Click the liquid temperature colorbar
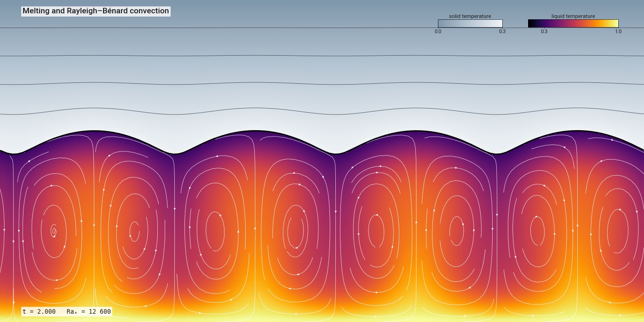This screenshot has width=644, height=322. pos(573,23)
